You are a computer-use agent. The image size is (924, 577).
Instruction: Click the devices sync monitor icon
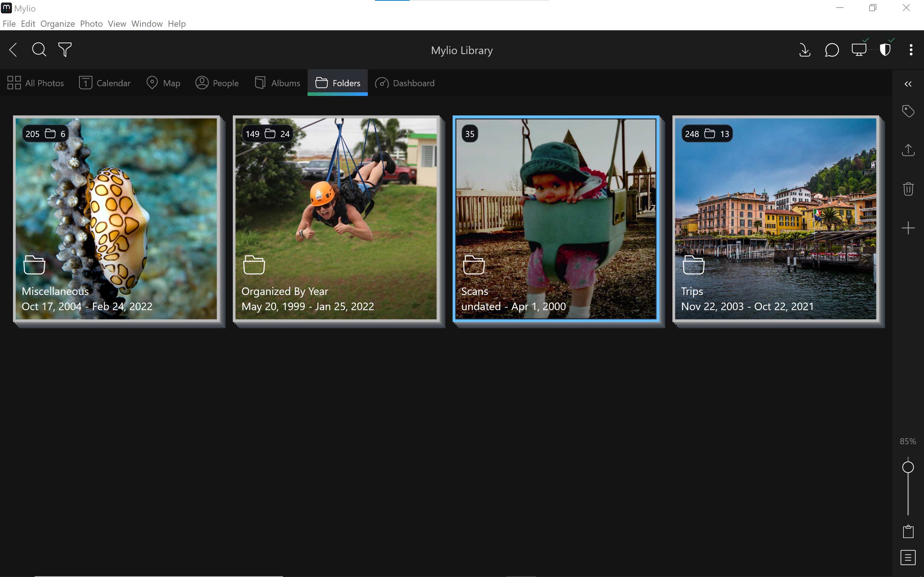(x=859, y=50)
